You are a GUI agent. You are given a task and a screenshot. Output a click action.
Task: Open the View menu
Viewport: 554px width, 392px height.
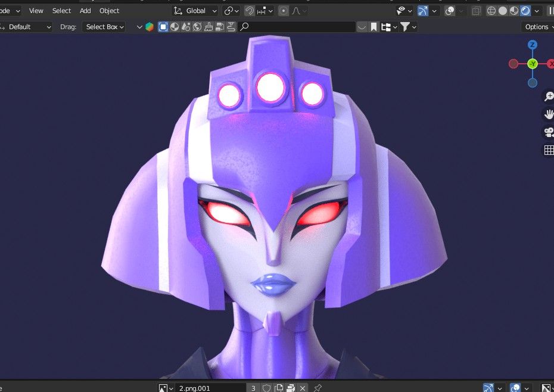point(36,11)
